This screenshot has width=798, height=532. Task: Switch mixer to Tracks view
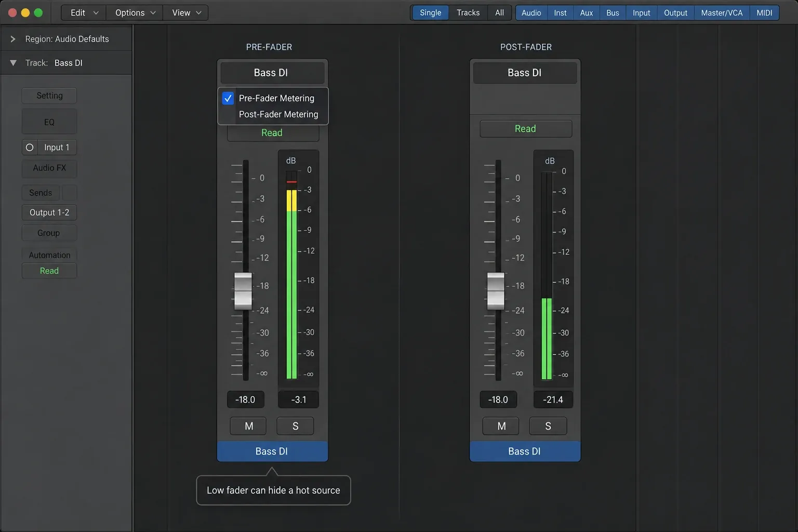[x=468, y=13]
